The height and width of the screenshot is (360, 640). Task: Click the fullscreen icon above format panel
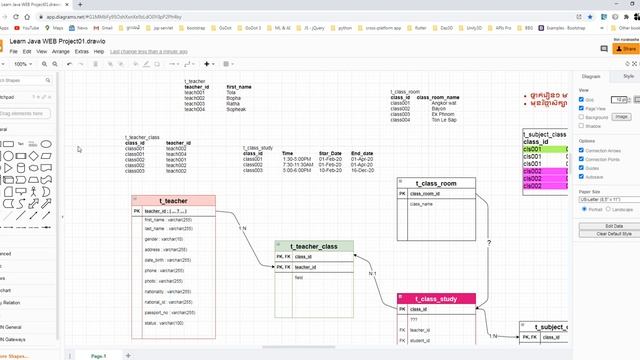635,64
